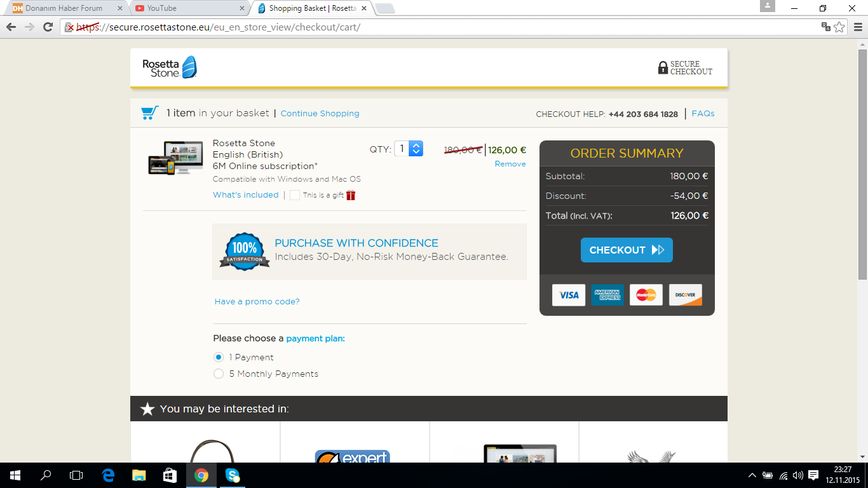Open File Explorer from the taskbar
868x488 pixels.
click(x=139, y=475)
